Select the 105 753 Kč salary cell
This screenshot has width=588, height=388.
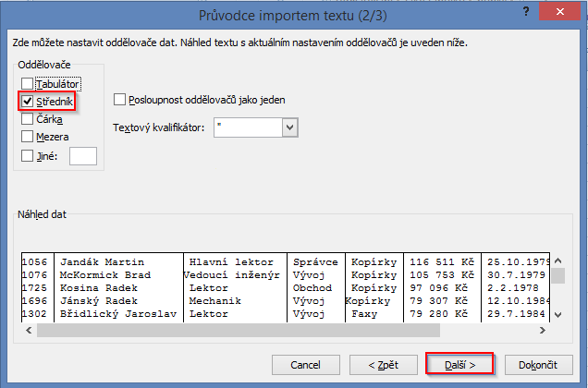(442, 275)
